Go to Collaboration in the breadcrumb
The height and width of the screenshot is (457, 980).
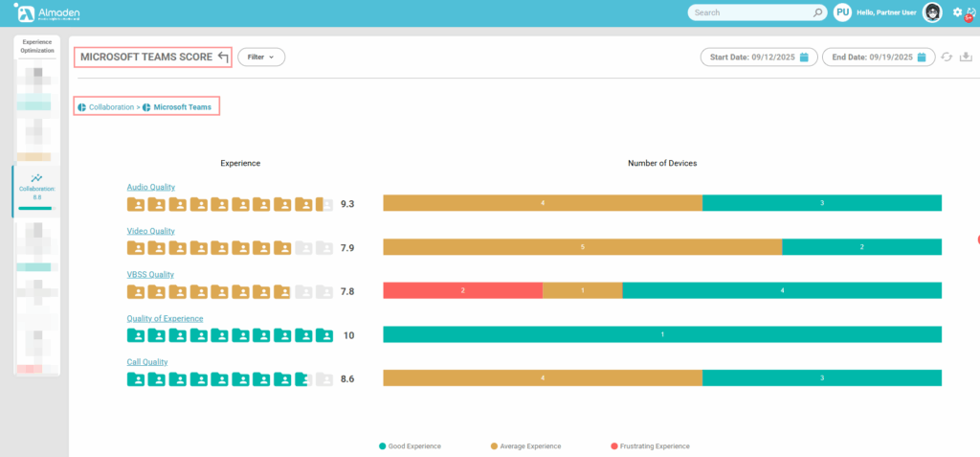point(111,107)
